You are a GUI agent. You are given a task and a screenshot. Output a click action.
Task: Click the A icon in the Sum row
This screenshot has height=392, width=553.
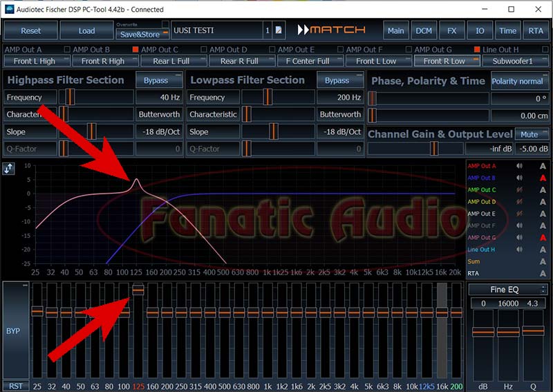click(543, 261)
